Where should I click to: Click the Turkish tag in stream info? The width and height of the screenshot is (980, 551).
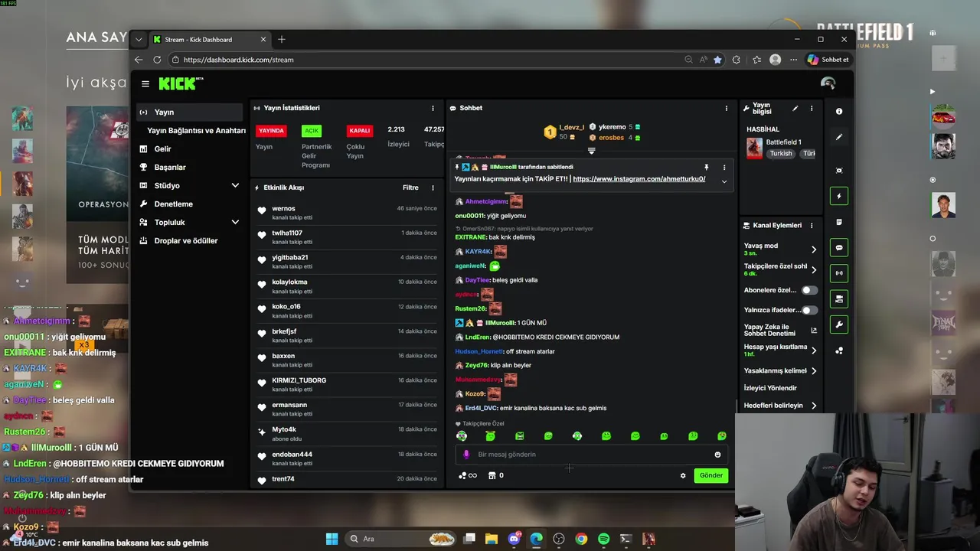(781, 154)
